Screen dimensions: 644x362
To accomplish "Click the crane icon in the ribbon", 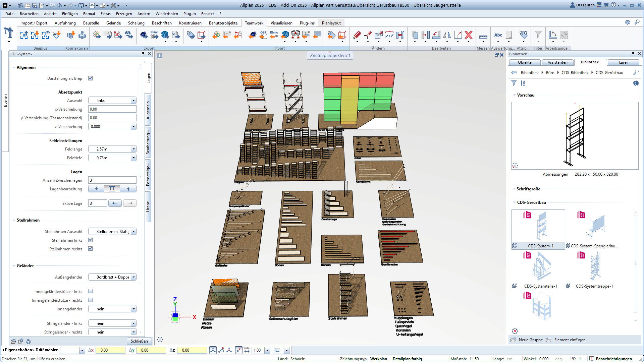I will pyautogui.click(x=8, y=34).
